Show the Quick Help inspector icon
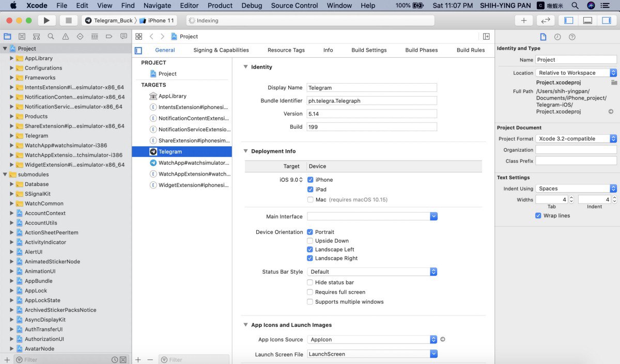Viewport: 620px width, 364px height. 572,37
